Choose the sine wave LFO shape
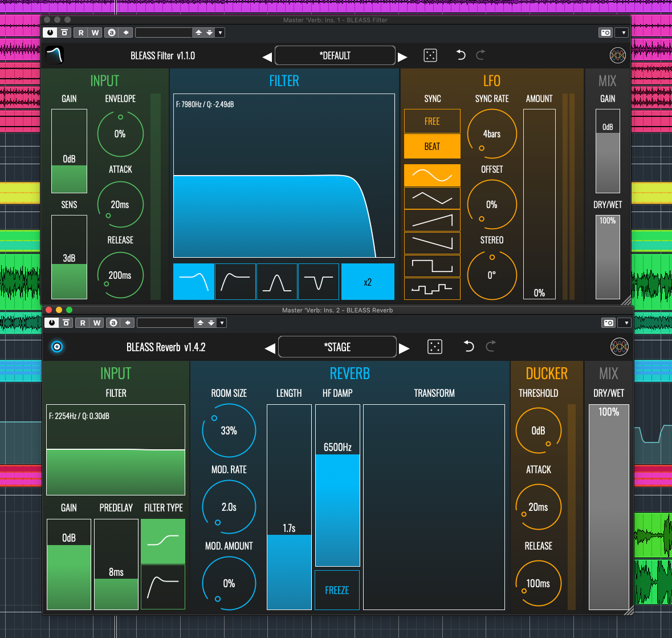Image resolution: width=672 pixels, height=638 pixels. click(x=432, y=175)
